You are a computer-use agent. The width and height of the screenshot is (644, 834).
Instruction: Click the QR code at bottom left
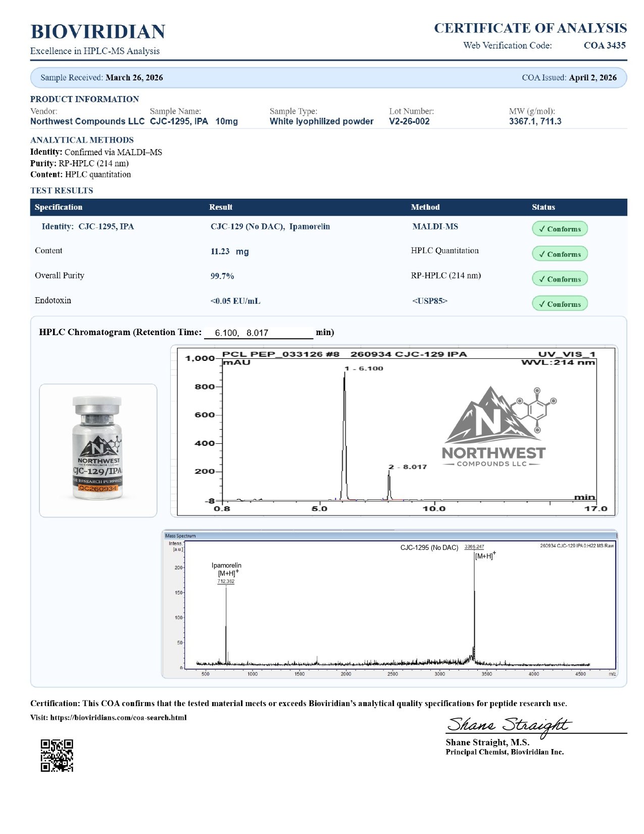pos(57,756)
